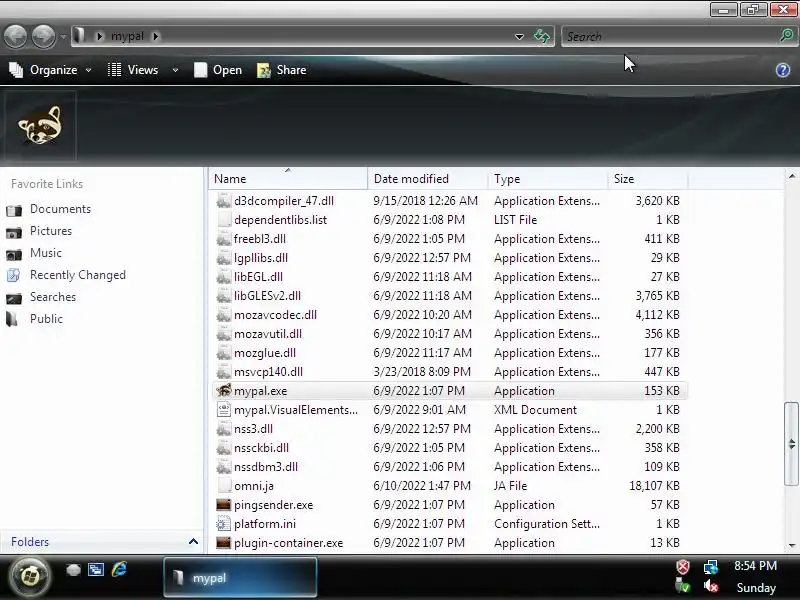800x600 pixels.
Task: Select file name mozglue.dll
Action: click(x=265, y=353)
